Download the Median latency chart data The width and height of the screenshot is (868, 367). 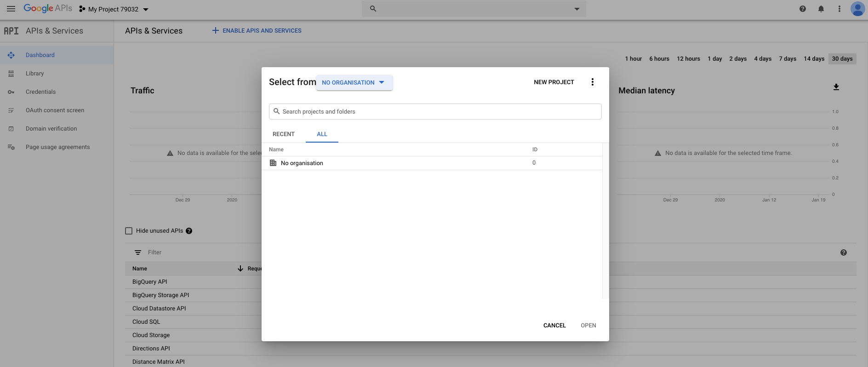point(836,87)
